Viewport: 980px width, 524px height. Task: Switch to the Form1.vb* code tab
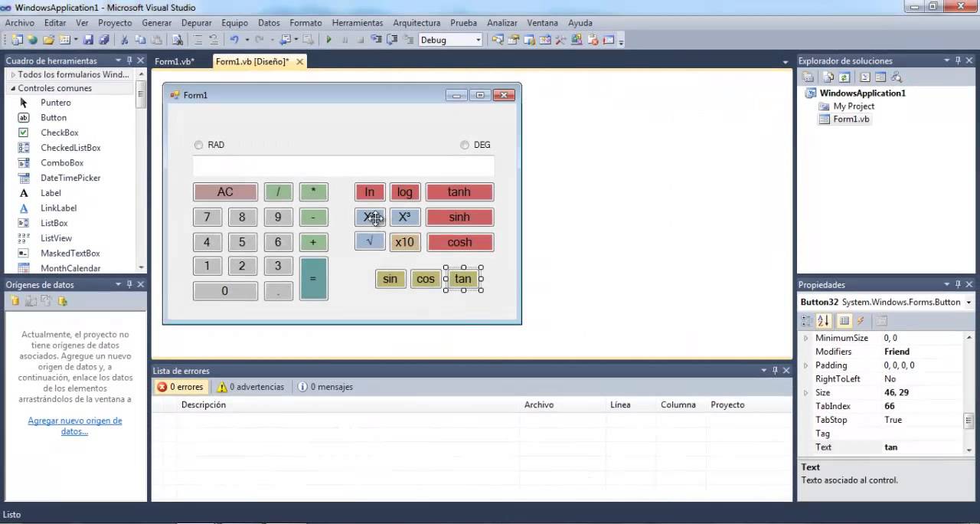(x=175, y=61)
